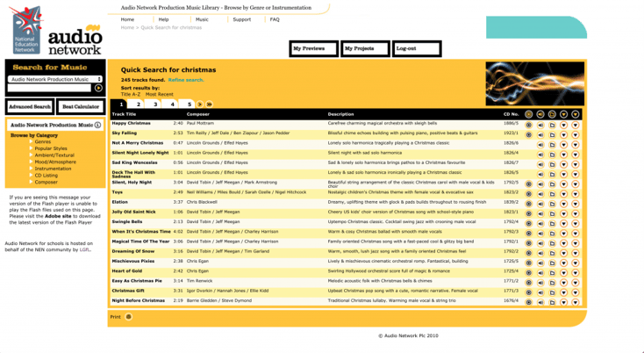Viewport: 644px width, 353px height.
Task: Click the audio network logo
Action: (x=75, y=41)
